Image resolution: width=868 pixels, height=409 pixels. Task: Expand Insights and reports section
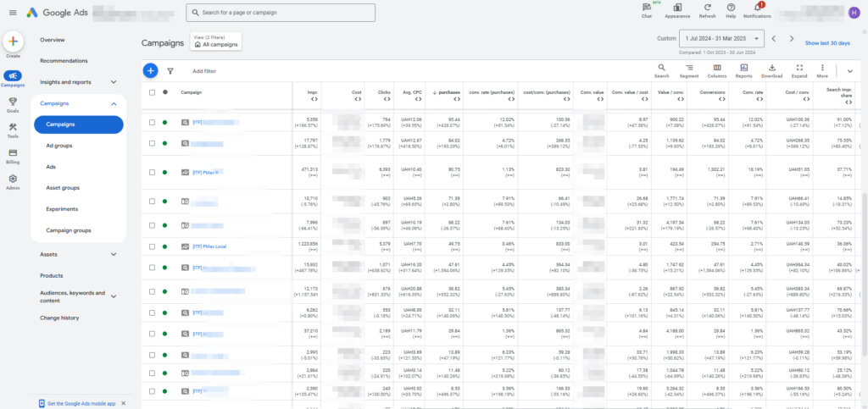point(114,82)
